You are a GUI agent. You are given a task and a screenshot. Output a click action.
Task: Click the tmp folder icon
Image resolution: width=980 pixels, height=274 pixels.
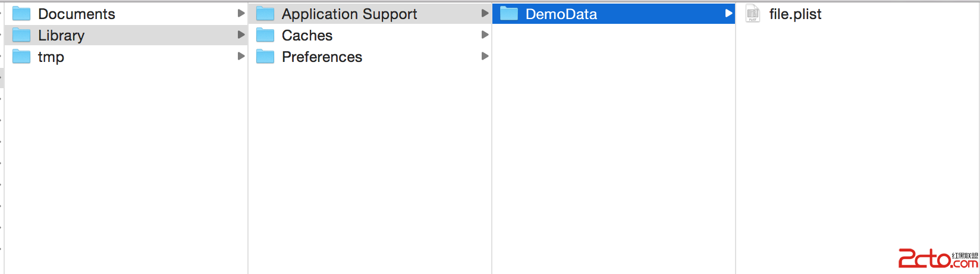coord(21,57)
